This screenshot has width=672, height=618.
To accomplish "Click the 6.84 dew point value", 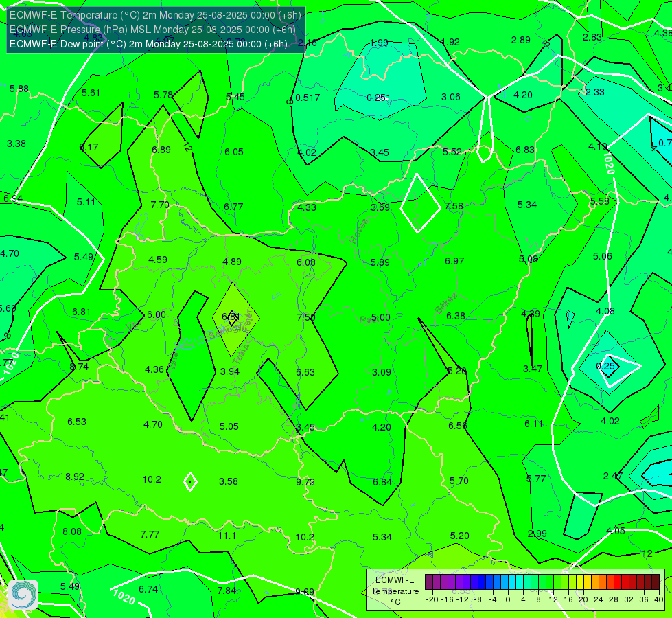I will pos(382,482).
